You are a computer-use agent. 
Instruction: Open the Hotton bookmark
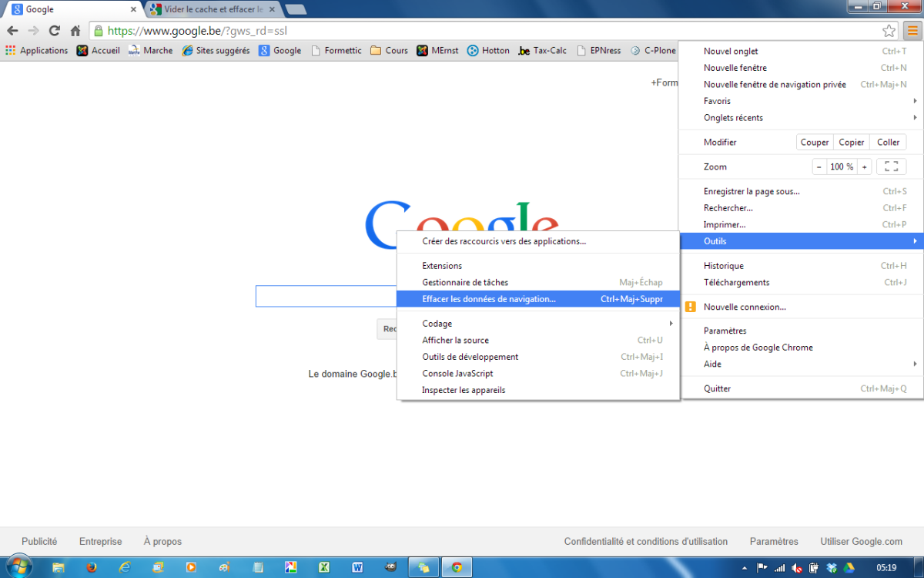pos(489,51)
